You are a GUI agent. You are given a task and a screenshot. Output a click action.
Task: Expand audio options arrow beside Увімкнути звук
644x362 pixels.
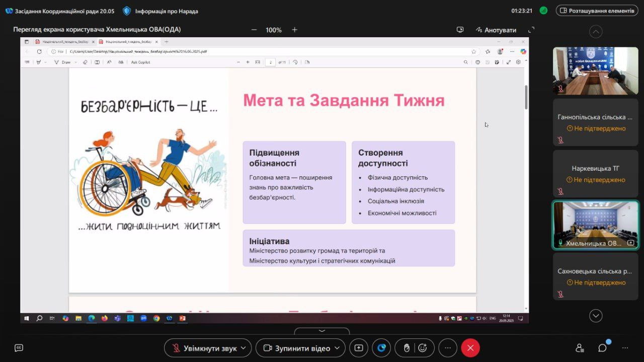click(x=244, y=348)
